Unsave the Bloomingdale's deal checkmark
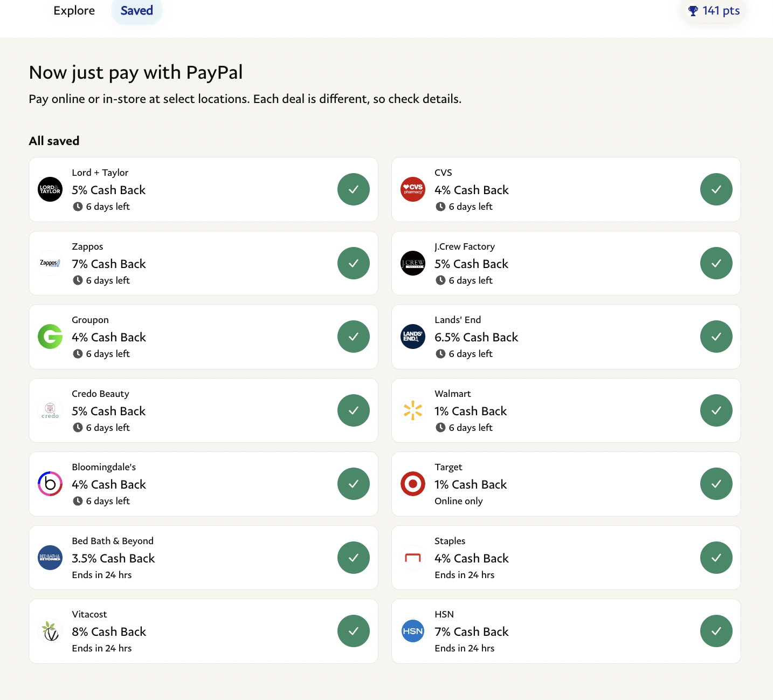Image resolution: width=773 pixels, height=700 pixels. tap(354, 484)
